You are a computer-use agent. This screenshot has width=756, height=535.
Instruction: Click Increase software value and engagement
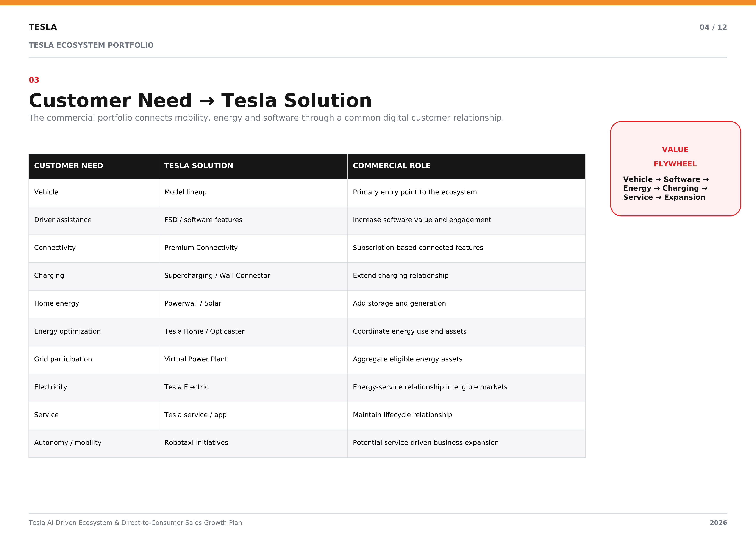[466, 221]
